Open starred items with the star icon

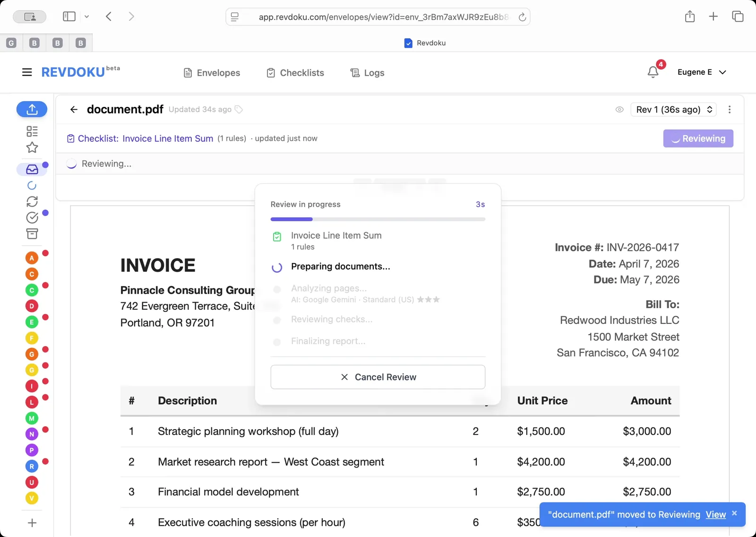point(32,147)
